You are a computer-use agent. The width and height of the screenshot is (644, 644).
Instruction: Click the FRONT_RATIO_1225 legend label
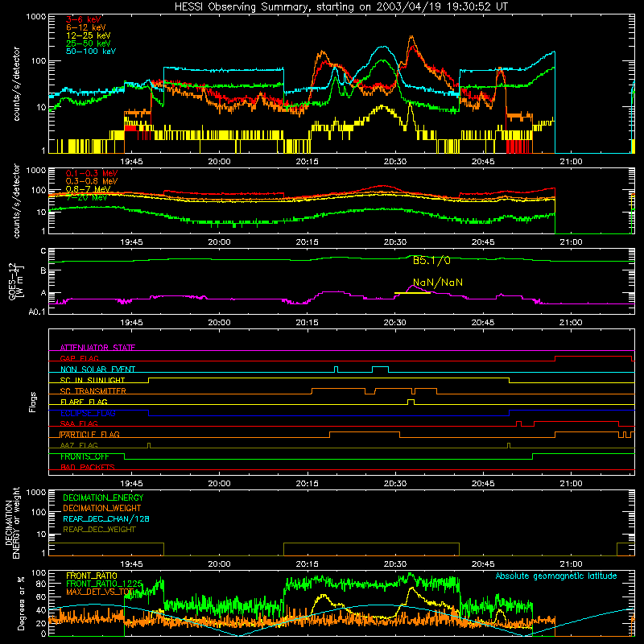[105, 584]
